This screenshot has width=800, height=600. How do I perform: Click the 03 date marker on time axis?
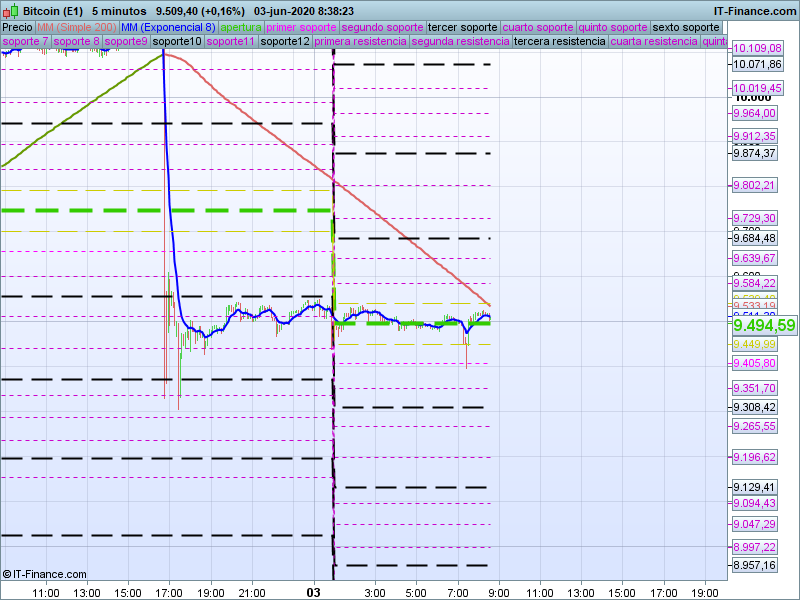click(x=313, y=592)
